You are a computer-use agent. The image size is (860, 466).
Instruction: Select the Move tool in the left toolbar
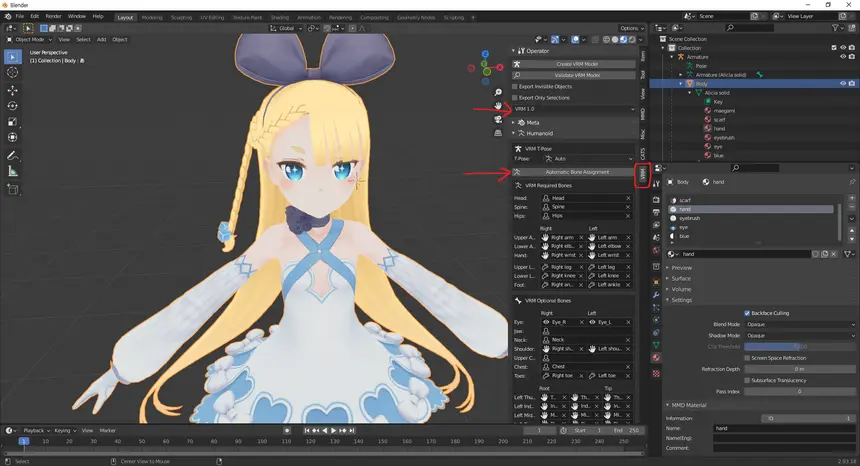(x=13, y=90)
